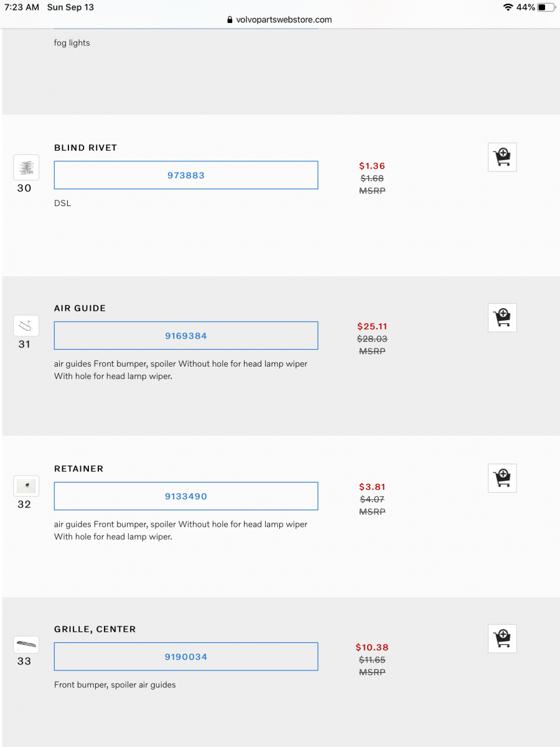This screenshot has height=747, width=560.
Task: Add Blind Rivet to cart
Action: pos(502,157)
